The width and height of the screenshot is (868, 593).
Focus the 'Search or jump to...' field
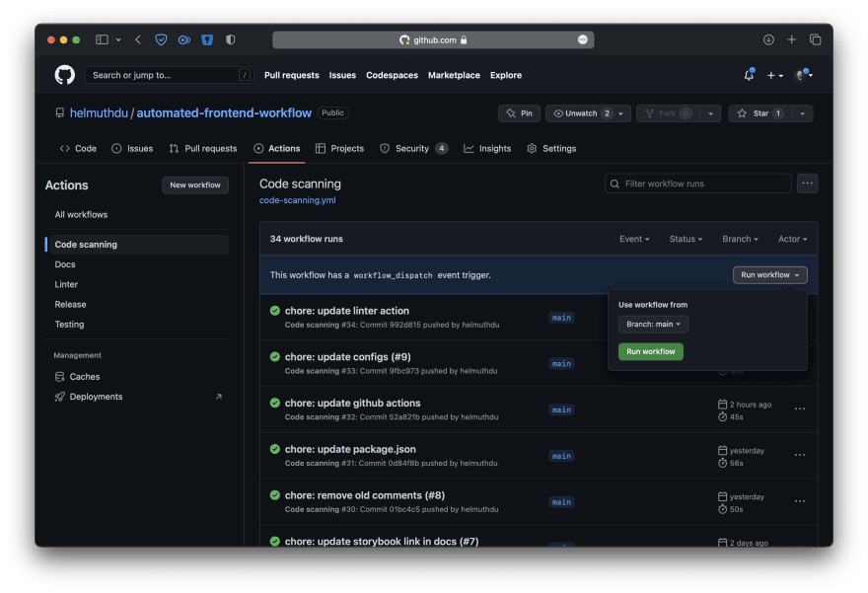click(x=170, y=75)
